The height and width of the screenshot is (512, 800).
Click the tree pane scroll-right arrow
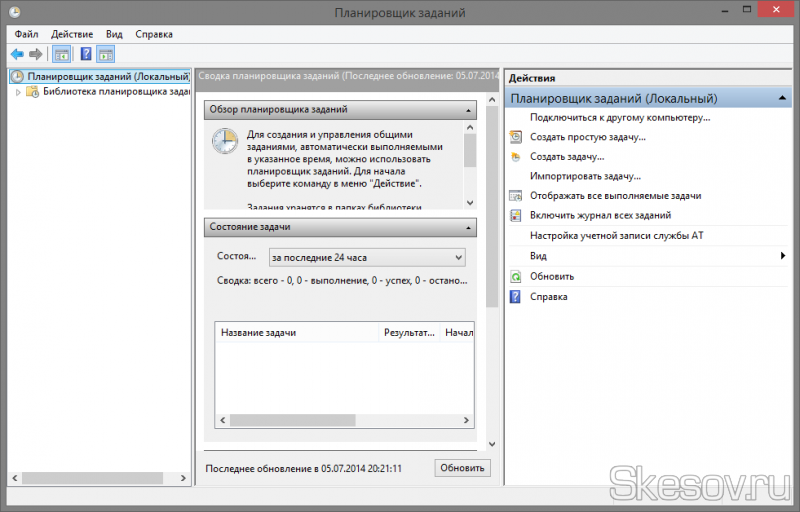click(183, 478)
